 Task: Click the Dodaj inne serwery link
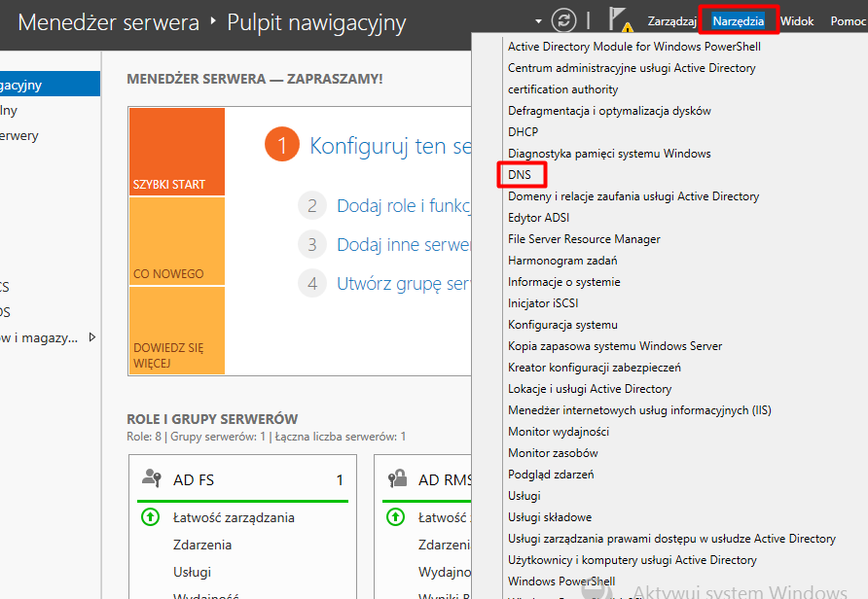[403, 245]
